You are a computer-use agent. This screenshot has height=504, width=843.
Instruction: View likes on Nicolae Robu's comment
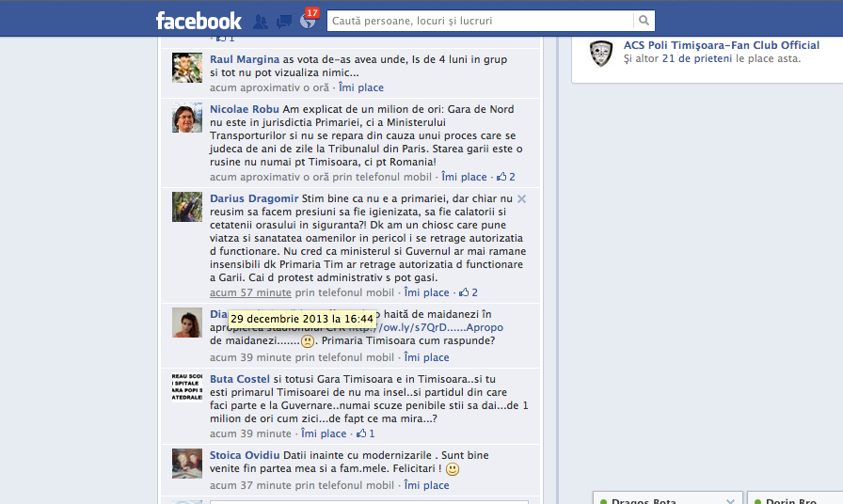click(x=506, y=177)
